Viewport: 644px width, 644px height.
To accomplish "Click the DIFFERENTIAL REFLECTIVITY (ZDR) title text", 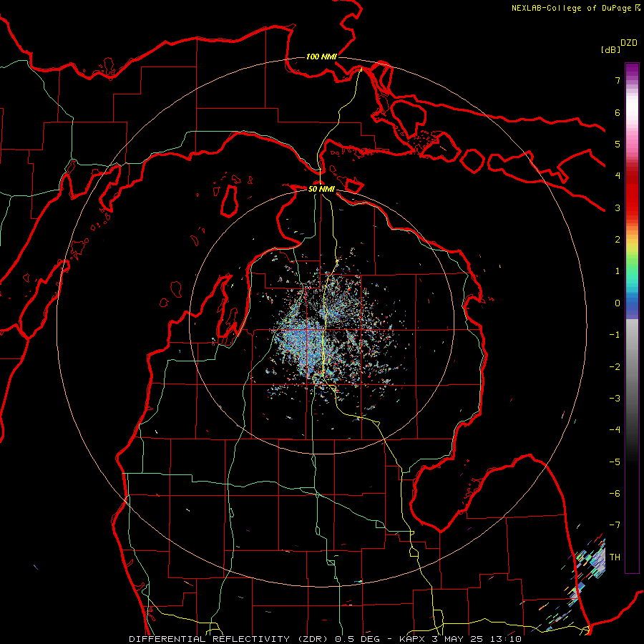I will click(230, 639).
